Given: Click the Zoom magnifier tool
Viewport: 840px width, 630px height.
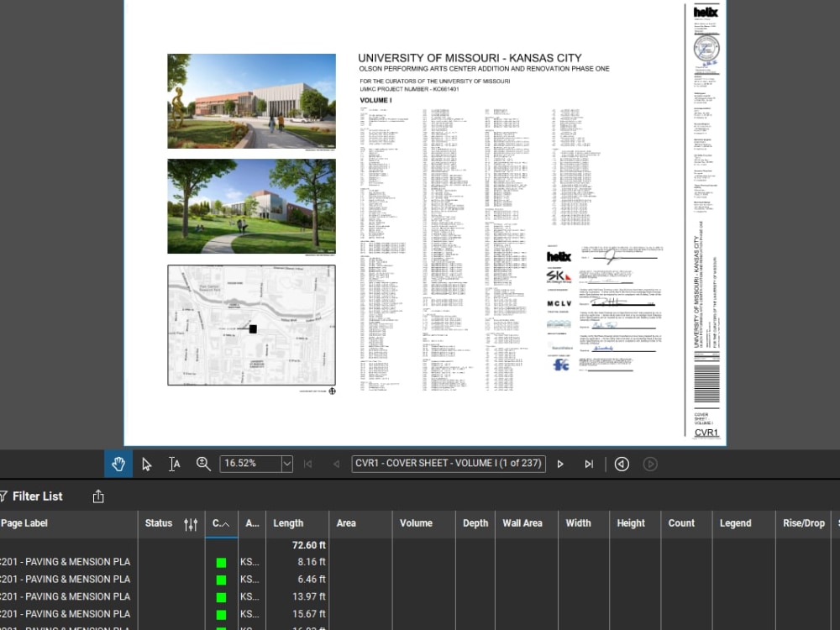Looking at the screenshot, I should tap(203, 464).
